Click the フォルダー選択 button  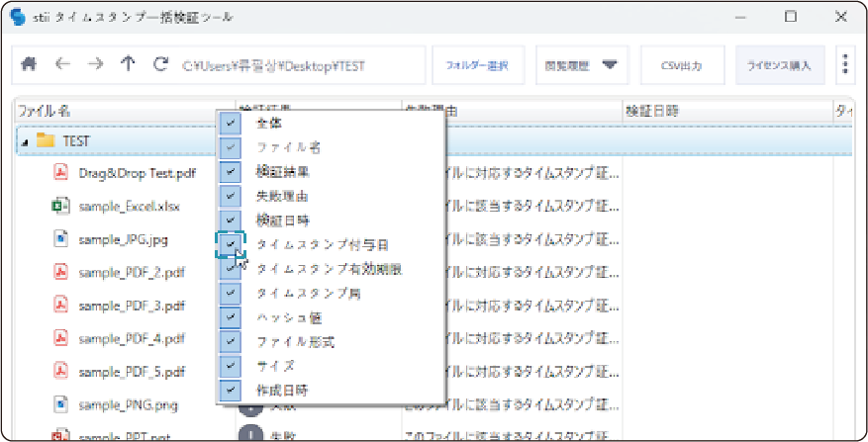click(477, 65)
